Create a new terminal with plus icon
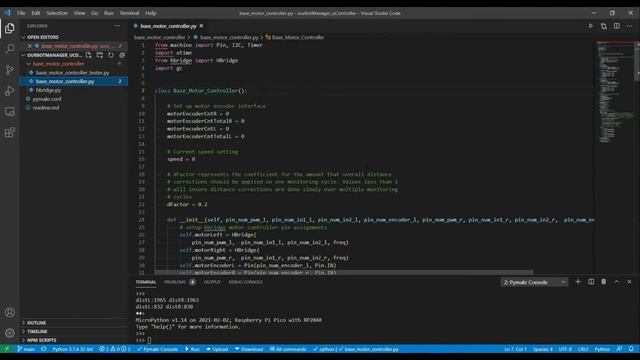This screenshot has width=640, height=360. point(578,282)
